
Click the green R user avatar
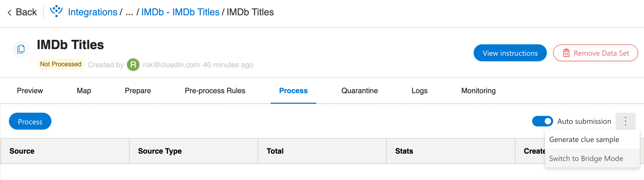tap(133, 65)
